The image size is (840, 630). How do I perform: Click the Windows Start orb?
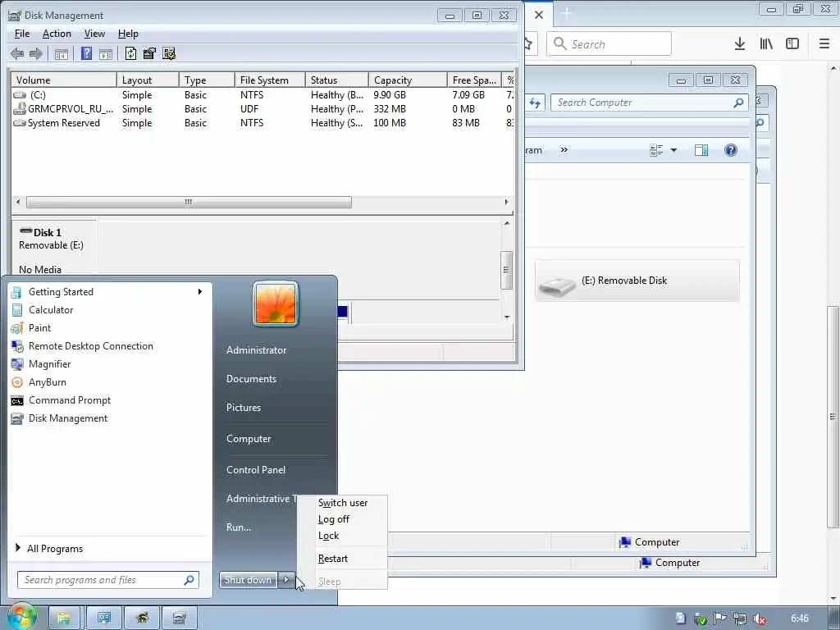21,617
